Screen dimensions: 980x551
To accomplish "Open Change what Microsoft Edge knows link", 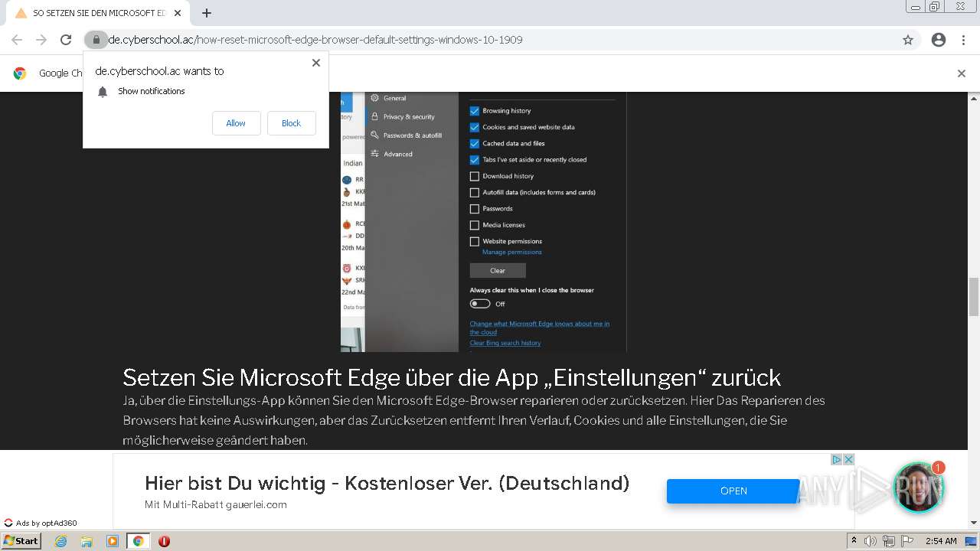I will coord(540,328).
